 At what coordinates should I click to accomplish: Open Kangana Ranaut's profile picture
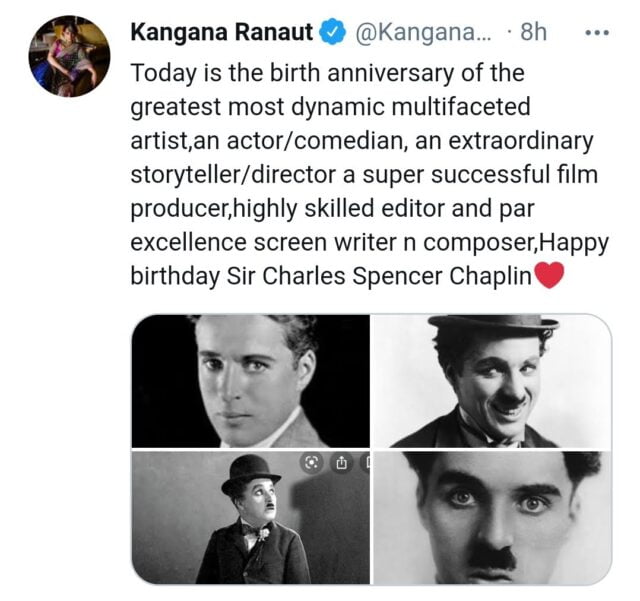(x=69, y=57)
